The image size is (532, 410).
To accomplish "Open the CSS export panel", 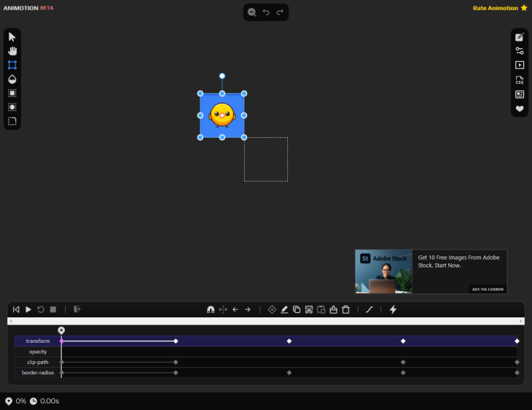I will point(520,80).
